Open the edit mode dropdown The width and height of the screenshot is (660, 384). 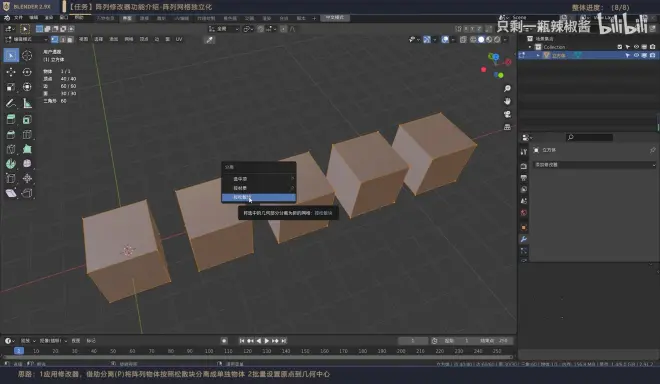(26, 39)
